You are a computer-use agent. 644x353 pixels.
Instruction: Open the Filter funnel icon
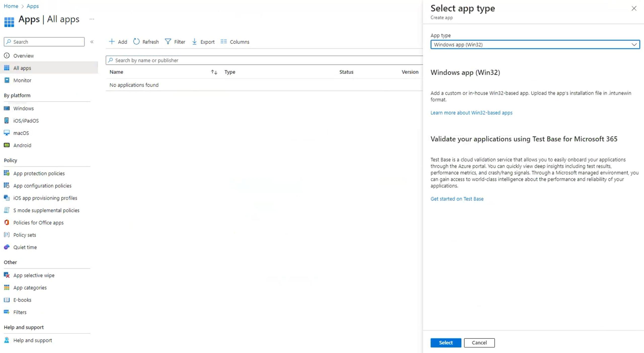(168, 42)
